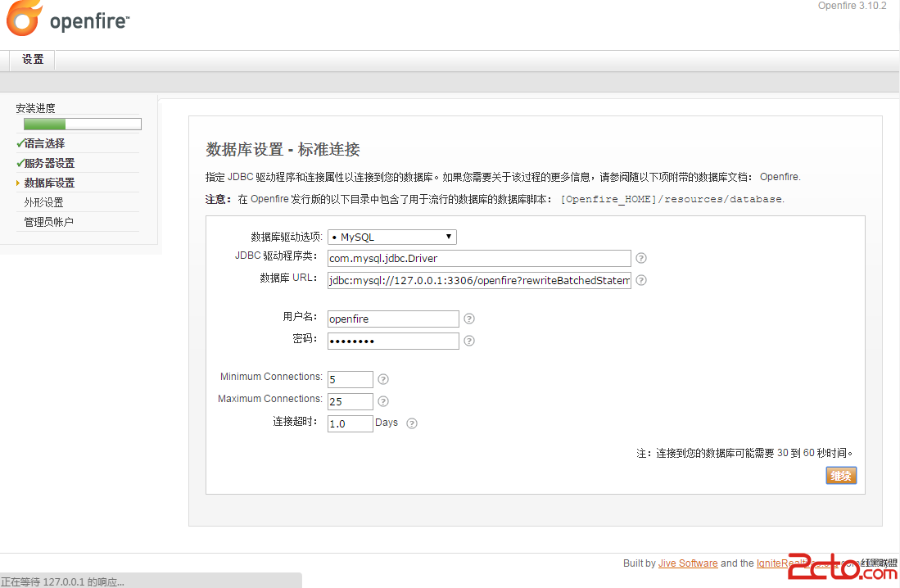Click the 正在等待 127.0.0.1 status bar text
This screenshot has width=900, height=588.
point(62,581)
